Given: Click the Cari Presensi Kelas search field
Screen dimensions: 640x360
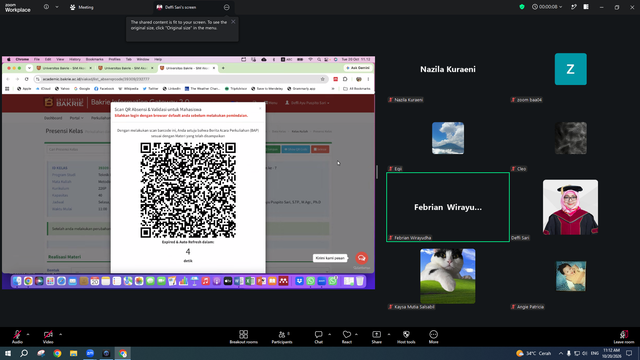Looking at the screenshot, I should point(78,149).
